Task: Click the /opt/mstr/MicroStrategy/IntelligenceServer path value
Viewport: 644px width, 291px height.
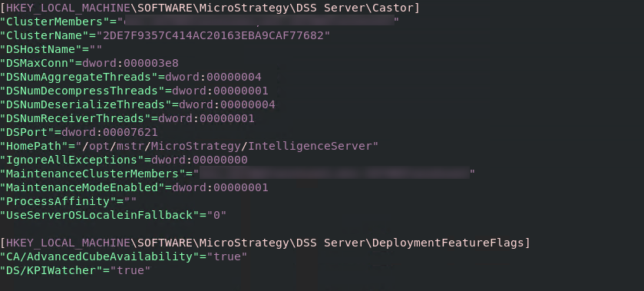Action: [x=226, y=146]
